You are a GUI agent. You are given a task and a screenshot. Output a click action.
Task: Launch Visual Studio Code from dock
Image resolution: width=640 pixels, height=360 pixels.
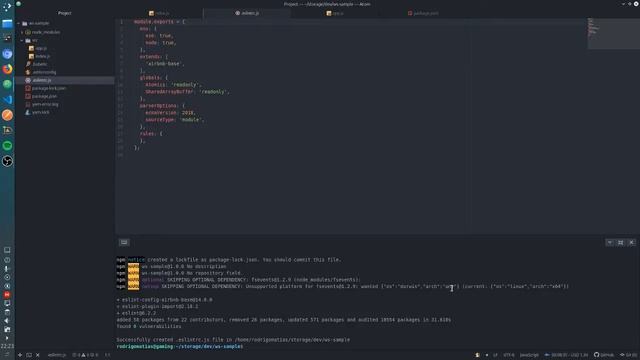[7, 100]
